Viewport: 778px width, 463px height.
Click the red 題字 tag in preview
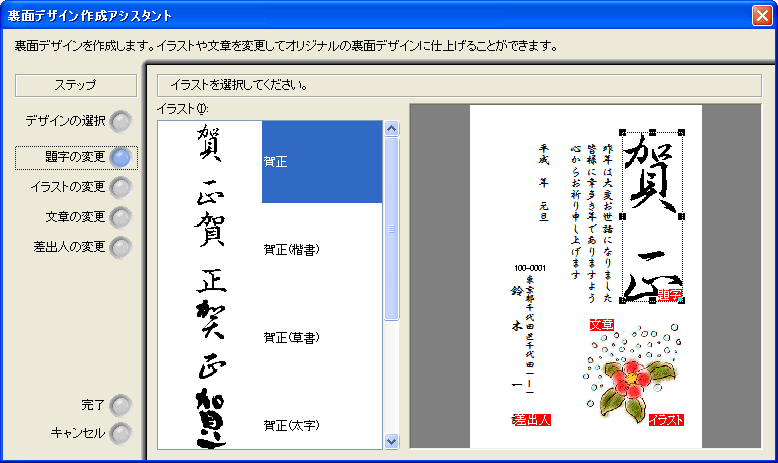tap(670, 294)
